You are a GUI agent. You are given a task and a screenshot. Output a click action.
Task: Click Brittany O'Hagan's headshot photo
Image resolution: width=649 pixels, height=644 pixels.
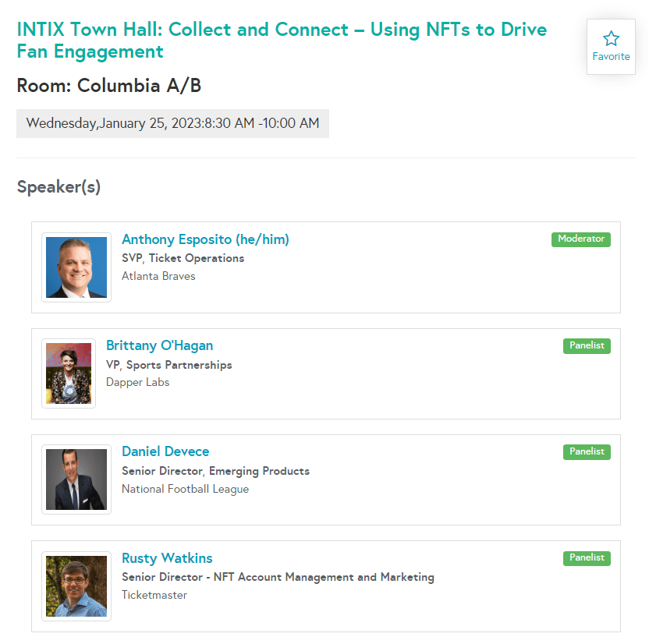click(x=69, y=373)
